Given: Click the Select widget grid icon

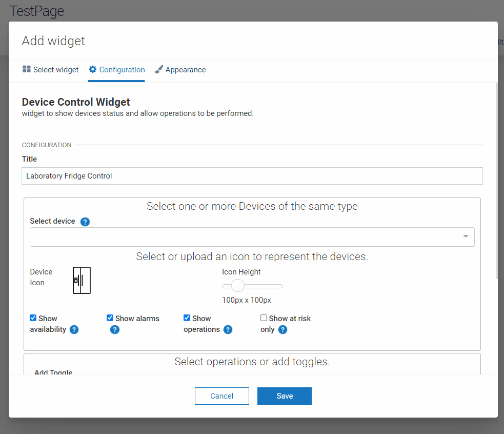Looking at the screenshot, I should tap(27, 69).
